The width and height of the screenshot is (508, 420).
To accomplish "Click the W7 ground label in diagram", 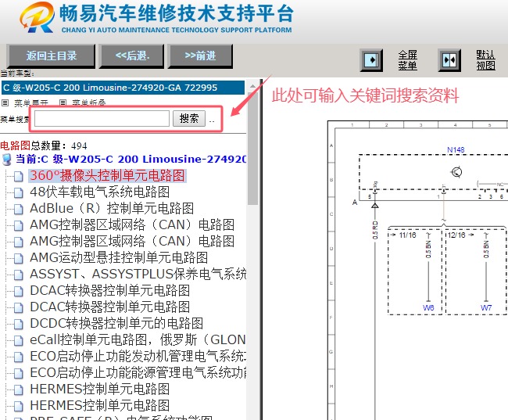I will pyautogui.click(x=486, y=308).
